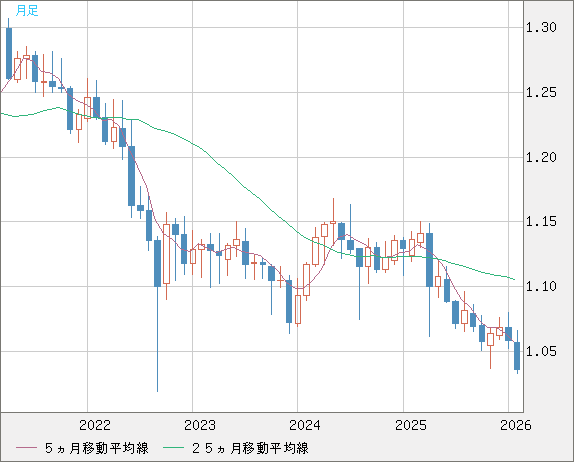Click the 1.10 price axis label
Image resolution: width=574 pixels, height=462 pixels.
(x=541, y=286)
